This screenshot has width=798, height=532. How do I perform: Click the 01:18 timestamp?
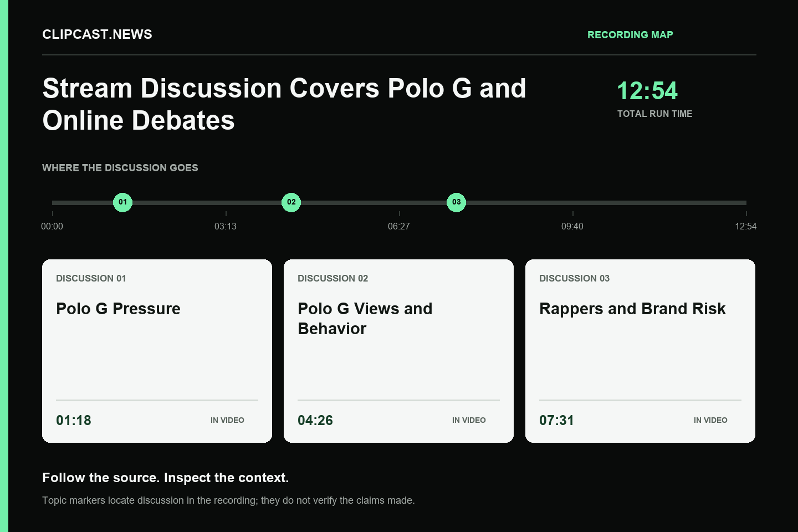coord(74,420)
